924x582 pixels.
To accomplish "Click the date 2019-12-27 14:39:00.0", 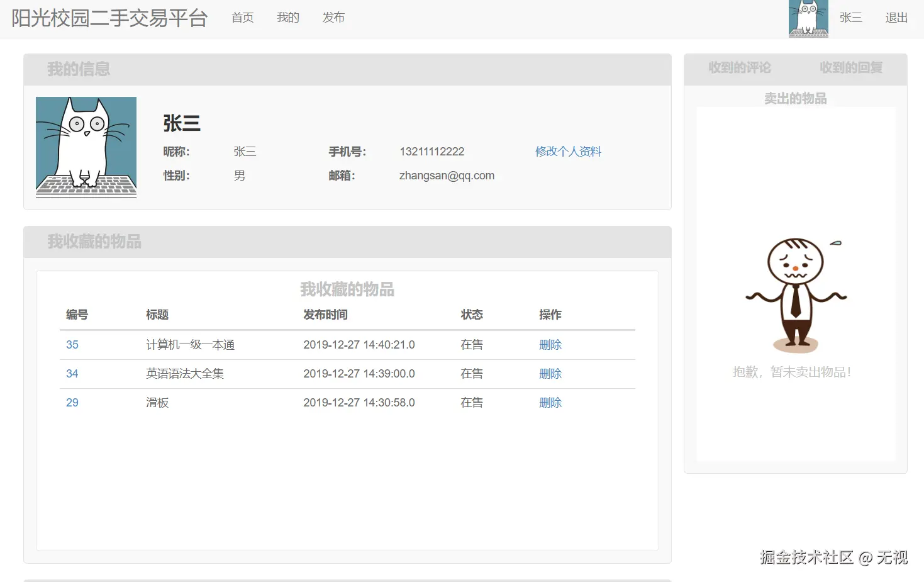I will tap(359, 374).
